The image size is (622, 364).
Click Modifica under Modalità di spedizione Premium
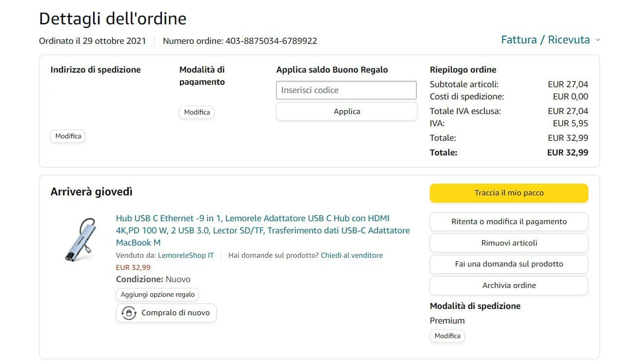(447, 336)
